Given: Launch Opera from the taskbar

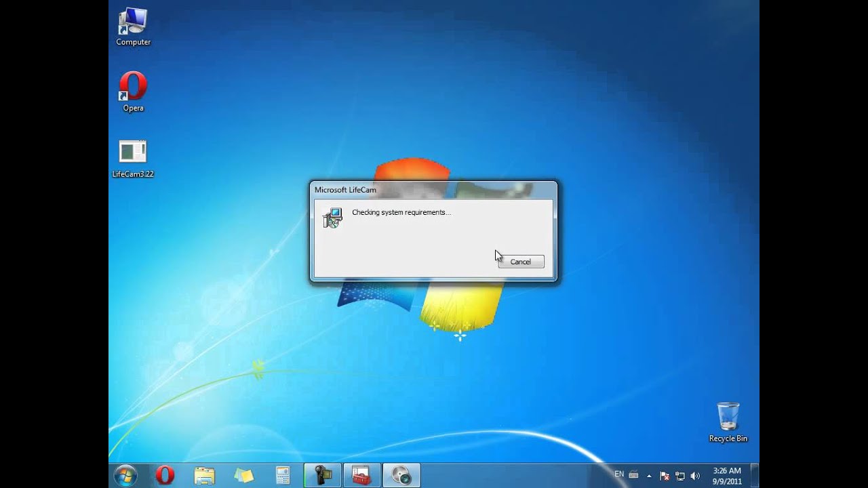Looking at the screenshot, I should 165,475.
